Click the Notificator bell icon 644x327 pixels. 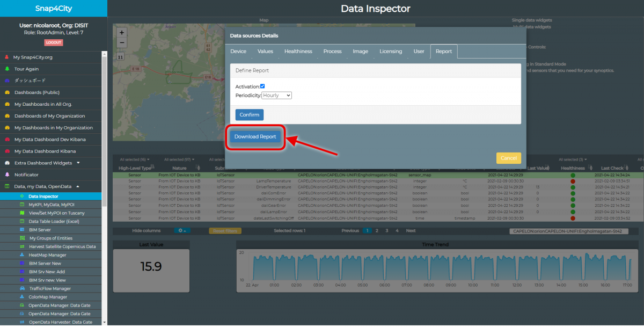coord(7,175)
